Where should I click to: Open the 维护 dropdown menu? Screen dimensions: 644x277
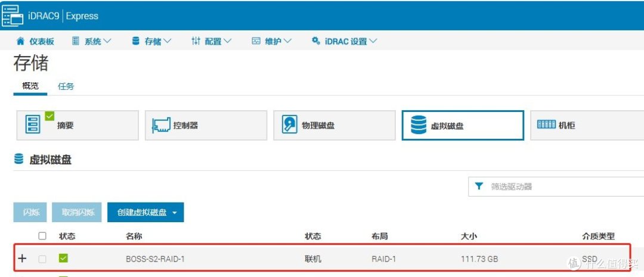tap(272, 41)
